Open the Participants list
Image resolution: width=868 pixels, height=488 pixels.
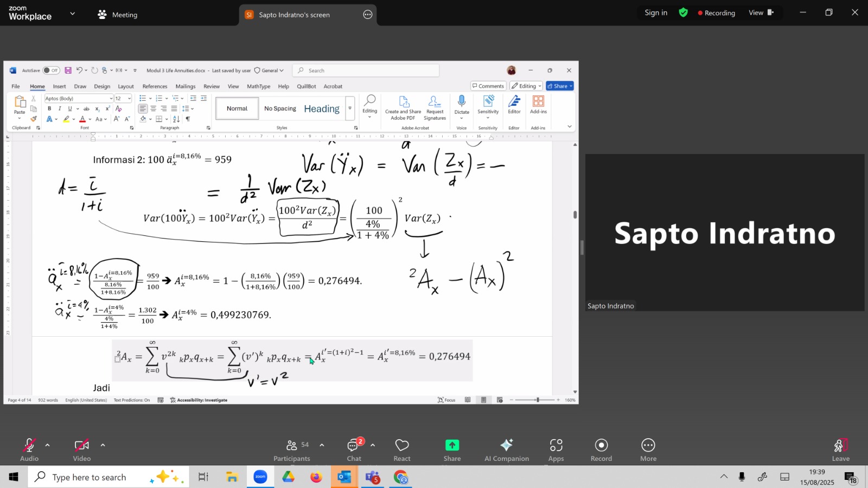pyautogui.click(x=292, y=446)
